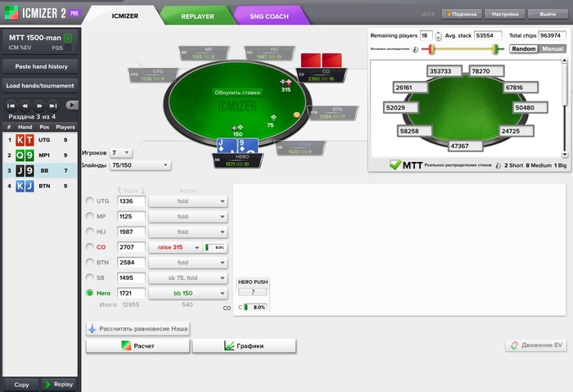Adjust CO range bar showing 8.0%
Image resolution: width=573 pixels, height=392 pixels.
click(x=215, y=247)
